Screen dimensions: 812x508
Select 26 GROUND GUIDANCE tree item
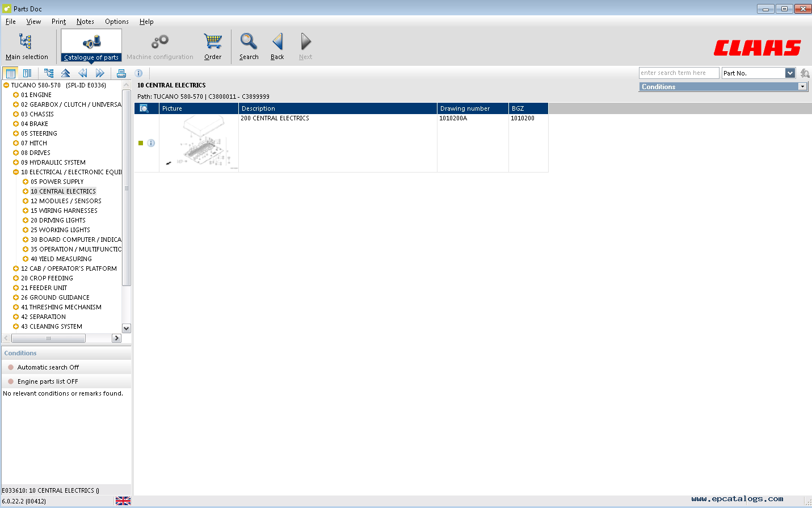[55, 297]
